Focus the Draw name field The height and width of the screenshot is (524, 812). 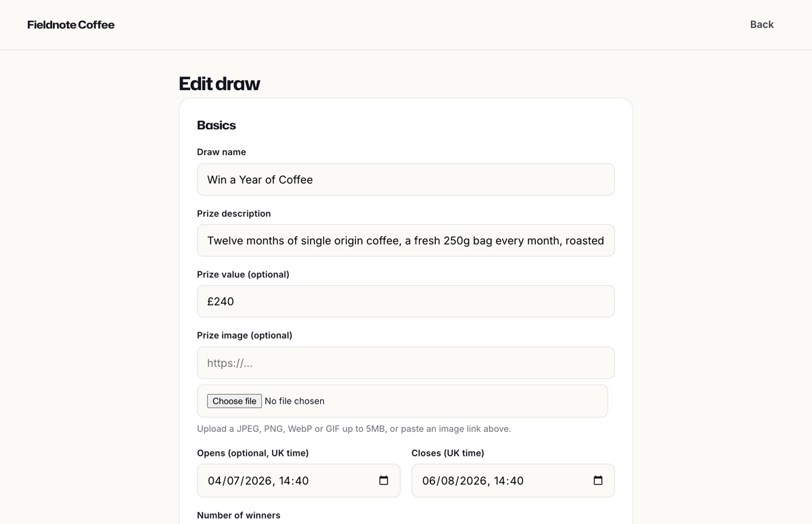click(x=406, y=179)
